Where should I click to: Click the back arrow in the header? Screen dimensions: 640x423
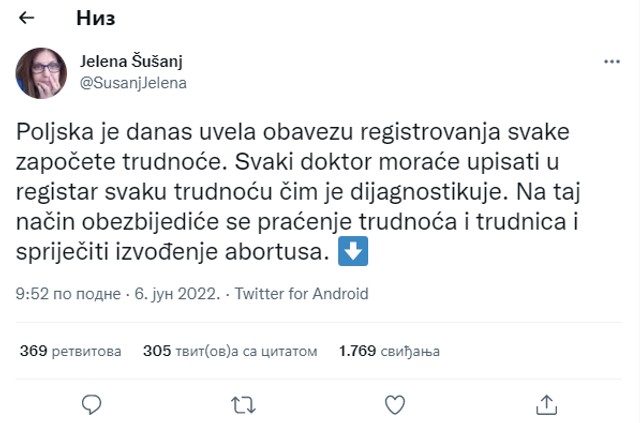click(27, 18)
